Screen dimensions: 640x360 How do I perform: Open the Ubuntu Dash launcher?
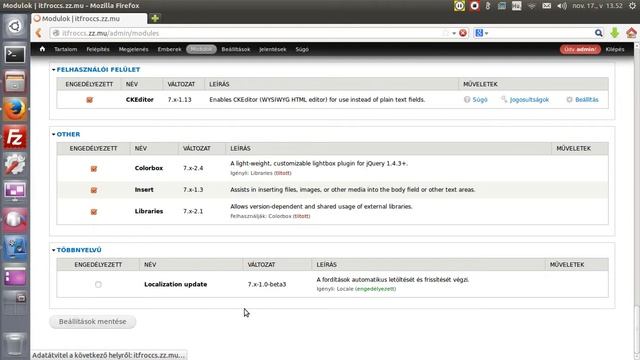[15, 27]
